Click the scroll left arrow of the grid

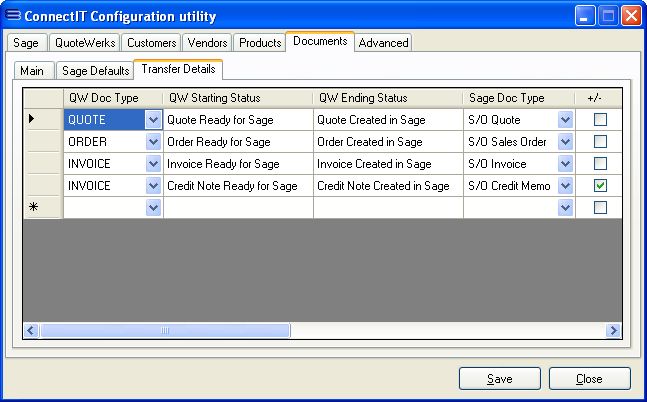(x=31, y=331)
